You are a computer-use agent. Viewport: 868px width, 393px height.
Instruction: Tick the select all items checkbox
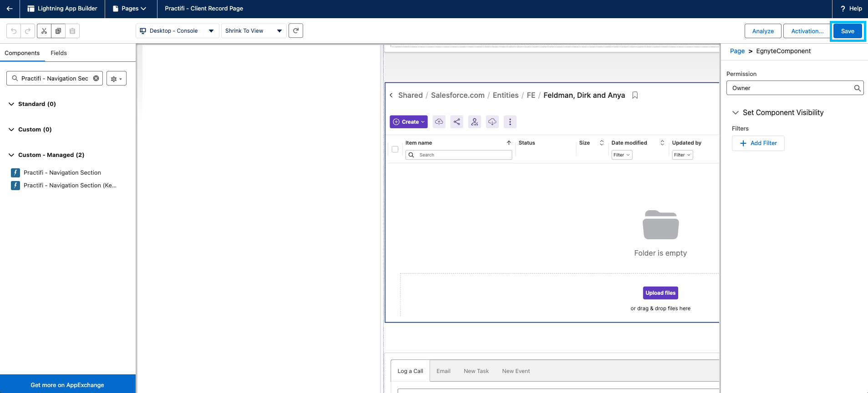pyautogui.click(x=395, y=149)
